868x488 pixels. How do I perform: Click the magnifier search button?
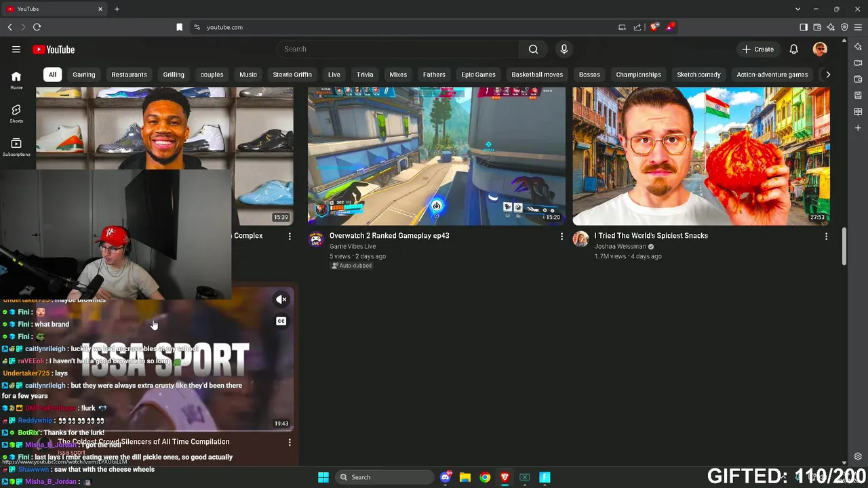534,49
